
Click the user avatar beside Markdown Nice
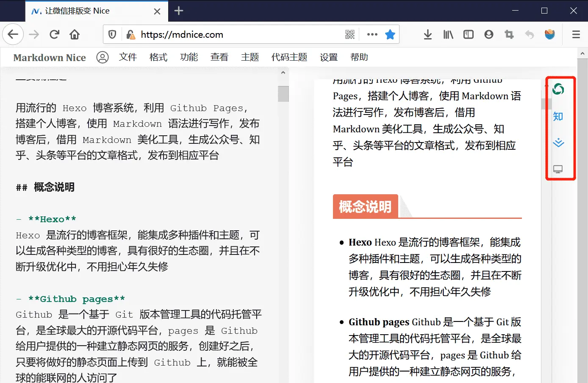[x=102, y=57]
